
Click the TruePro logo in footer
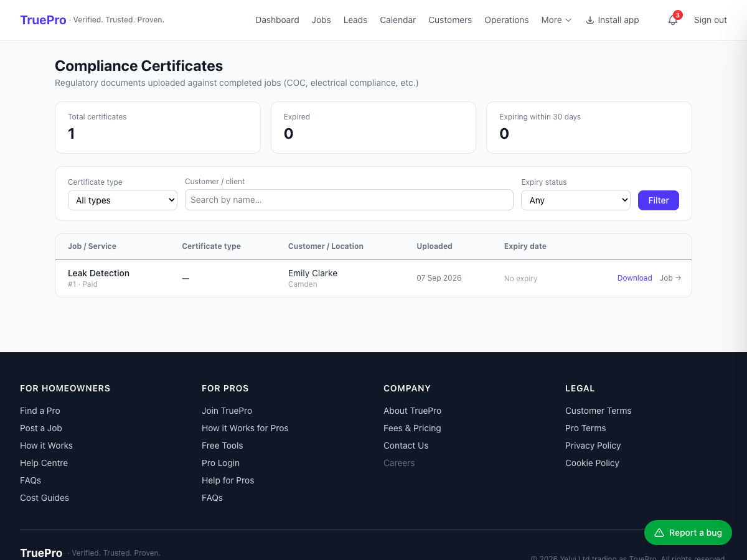pyautogui.click(x=41, y=553)
